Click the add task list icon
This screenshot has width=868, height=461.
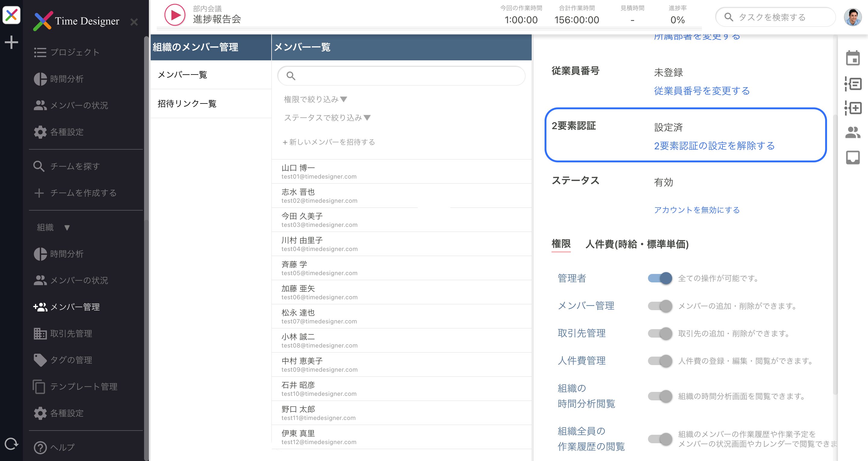(x=853, y=108)
